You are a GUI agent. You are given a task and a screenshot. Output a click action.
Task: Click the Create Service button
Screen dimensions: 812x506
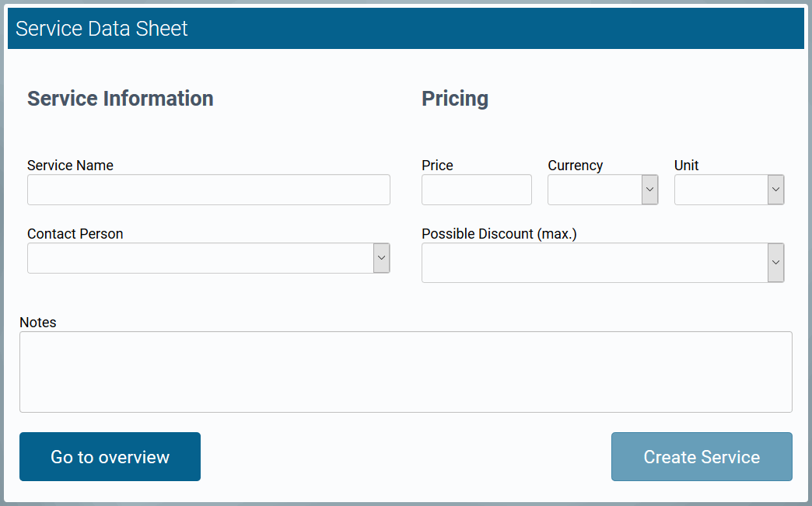(702, 457)
